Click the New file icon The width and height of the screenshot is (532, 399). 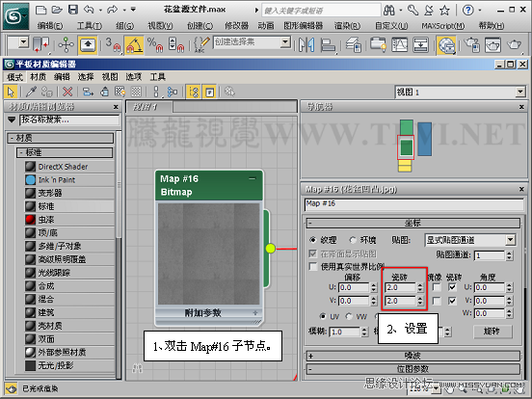click(41, 10)
